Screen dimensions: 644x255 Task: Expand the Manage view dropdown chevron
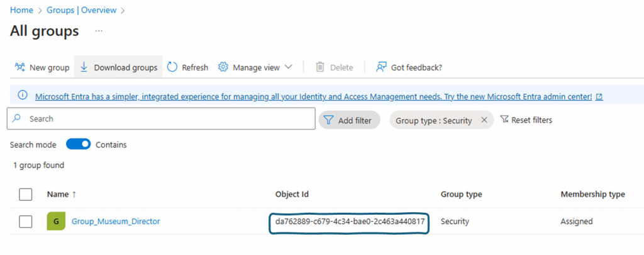(x=289, y=67)
